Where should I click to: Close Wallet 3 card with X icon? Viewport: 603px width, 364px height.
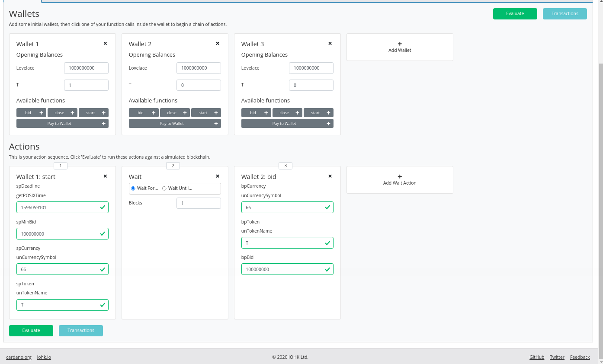pos(330,44)
